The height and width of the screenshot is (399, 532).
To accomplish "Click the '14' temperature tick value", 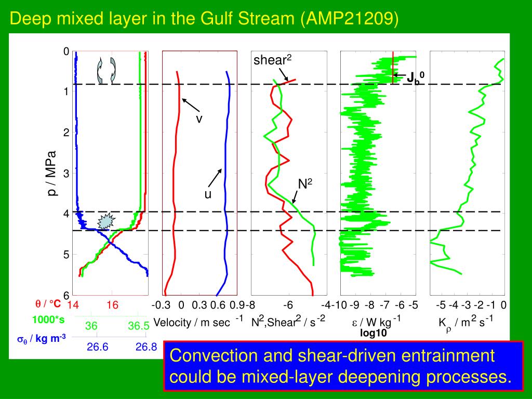I will click(x=73, y=304).
